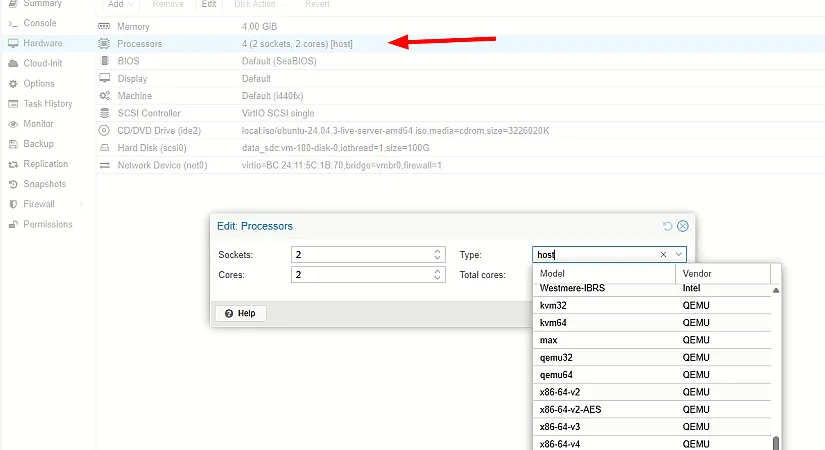Click the Edit toolbar button
Image resolution: width=825 pixels, height=450 pixels.
coord(208,5)
